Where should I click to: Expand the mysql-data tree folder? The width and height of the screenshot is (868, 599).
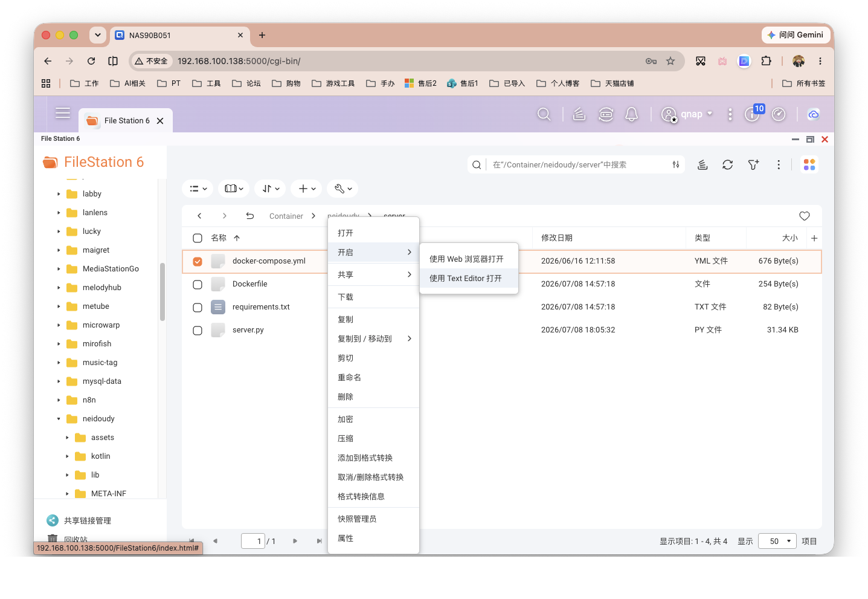point(59,381)
